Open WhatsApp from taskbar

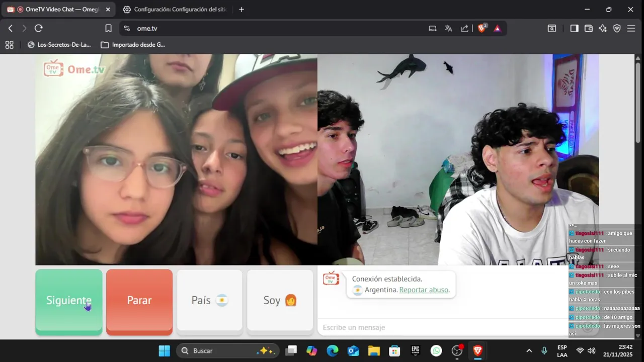pos(436,351)
